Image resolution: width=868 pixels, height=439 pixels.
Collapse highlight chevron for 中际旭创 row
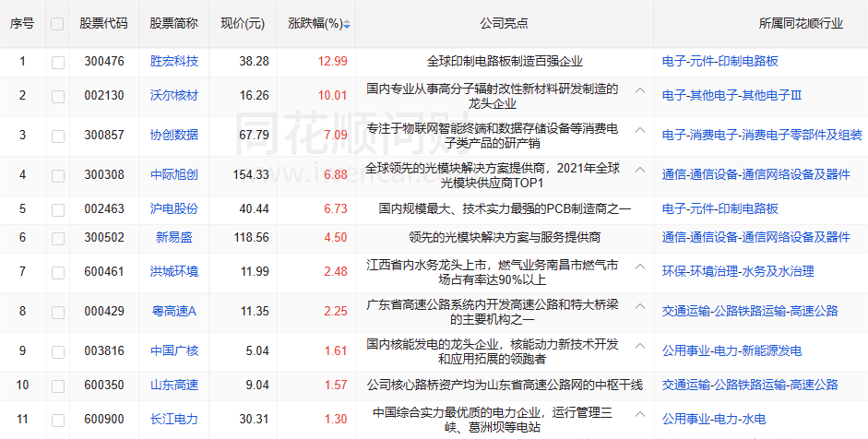point(639,169)
